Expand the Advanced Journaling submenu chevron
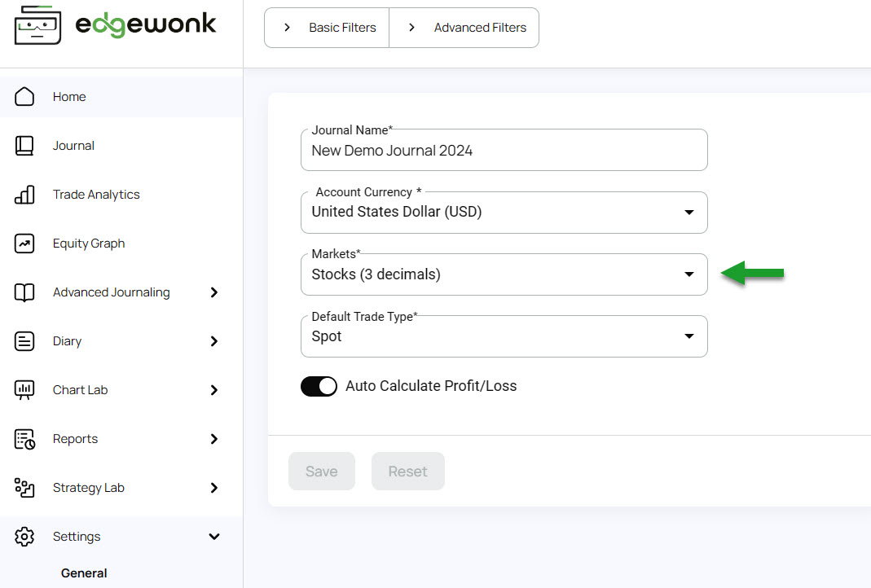This screenshot has height=588, width=871. point(214,292)
